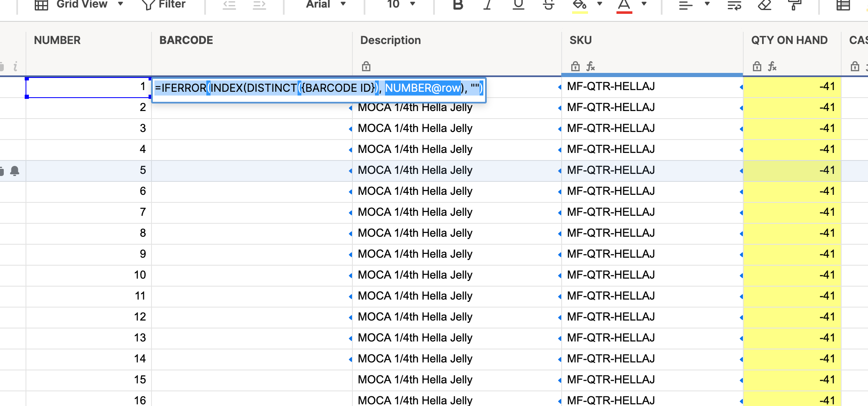The height and width of the screenshot is (406, 868).
Task: Select the format painter tool
Action: [794, 5]
